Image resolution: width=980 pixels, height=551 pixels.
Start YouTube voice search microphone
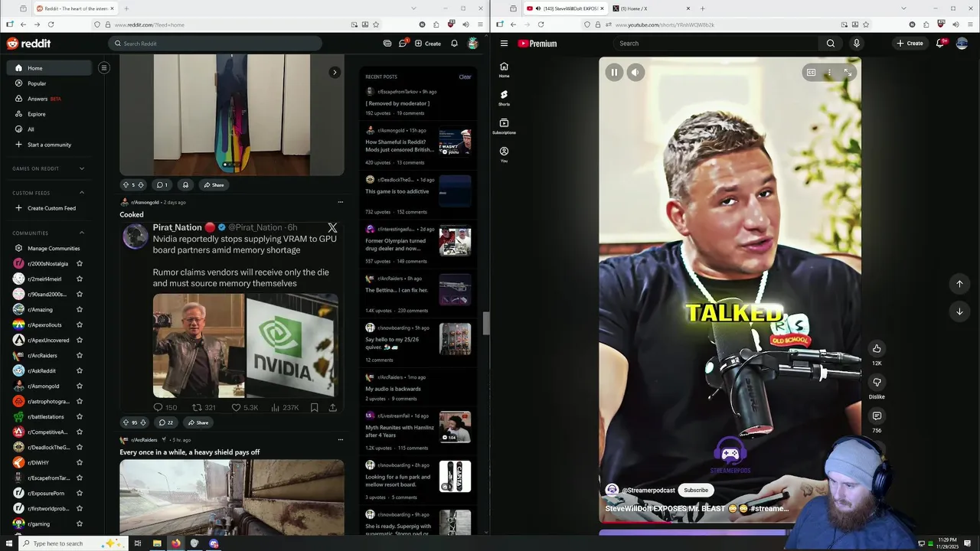pos(856,44)
